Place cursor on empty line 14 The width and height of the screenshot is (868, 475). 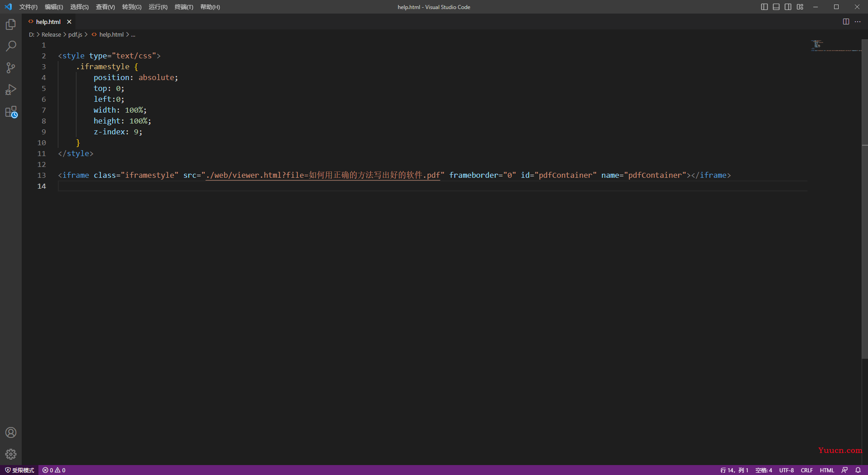coord(433,186)
